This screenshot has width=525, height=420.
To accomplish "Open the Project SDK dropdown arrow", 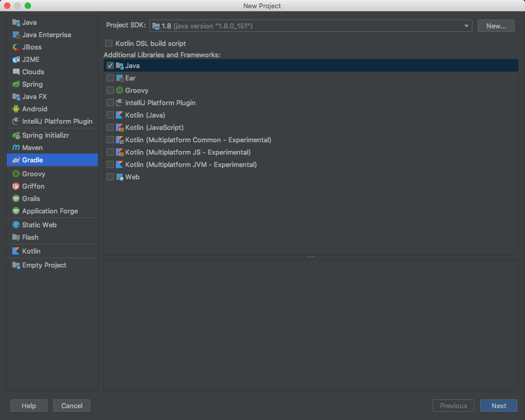I will (466, 26).
